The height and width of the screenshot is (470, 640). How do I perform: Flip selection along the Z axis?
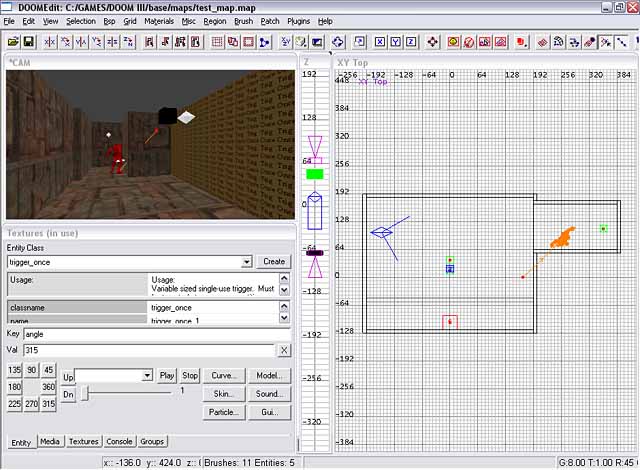point(112,42)
